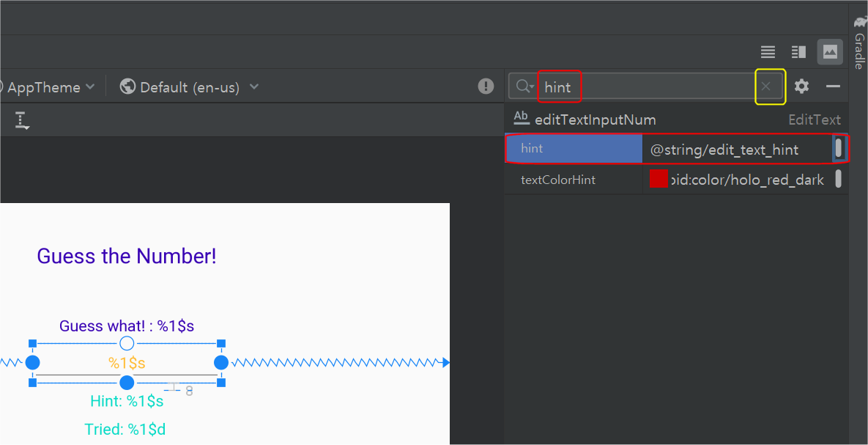The width and height of the screenshot is (868, 445).
Task: Pick resource for the textColorHint attribute
Action: pos(839,179)
